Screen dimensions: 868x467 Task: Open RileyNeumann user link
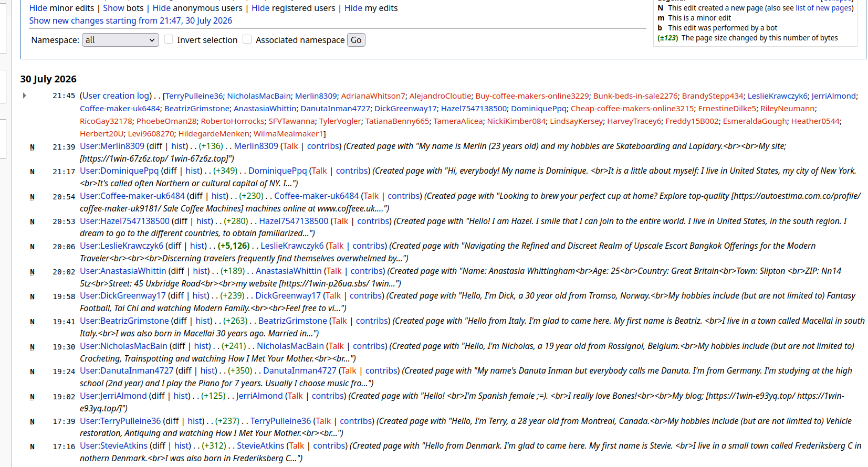click(x=788, y=108)
